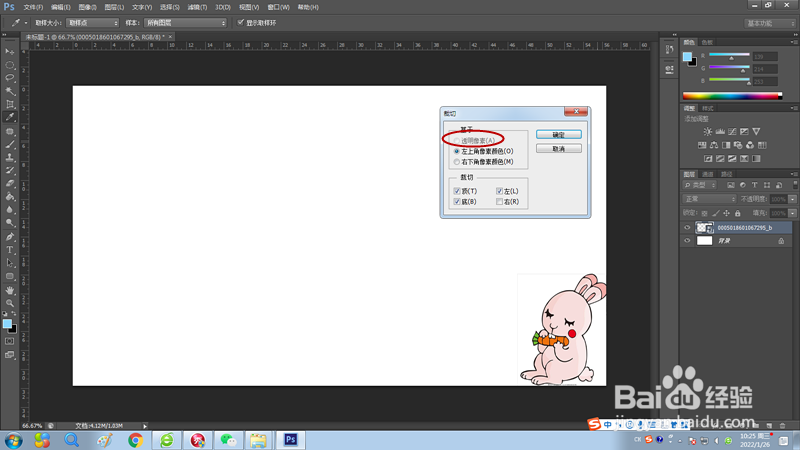Switch to the Swatches tab
The width and height of the screenshot is (800, 450).
pyautogui.click(x=707, y=42)
